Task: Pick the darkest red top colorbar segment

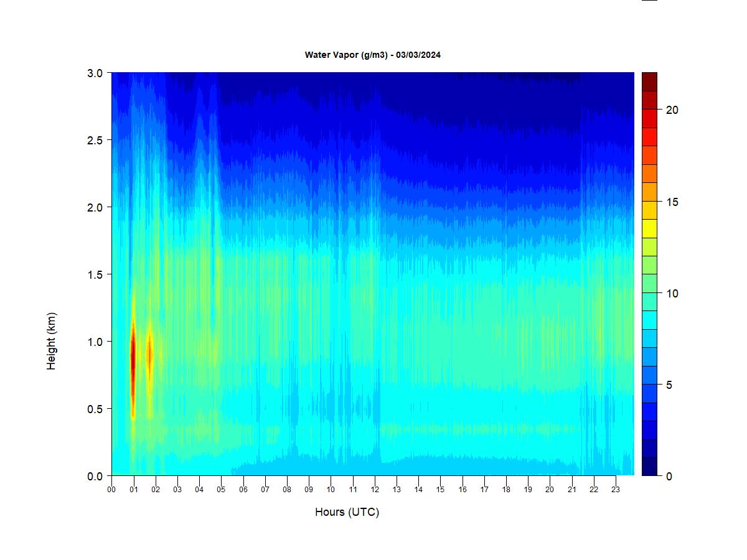Action: (649, 82)
